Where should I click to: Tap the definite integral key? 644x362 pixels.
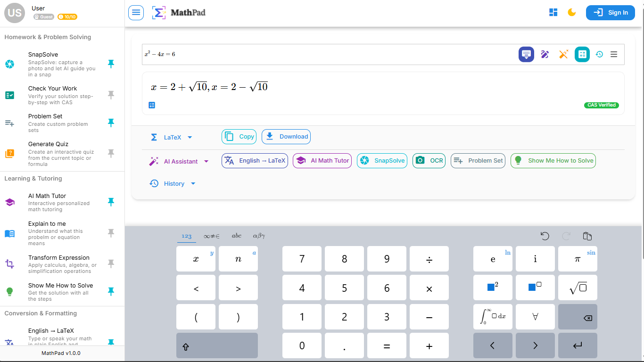493,317
